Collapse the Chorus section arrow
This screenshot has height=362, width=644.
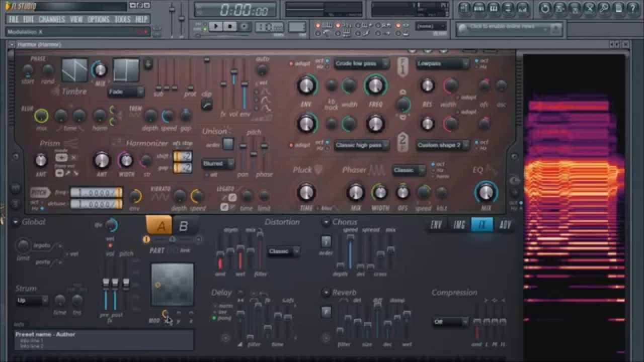326,222
